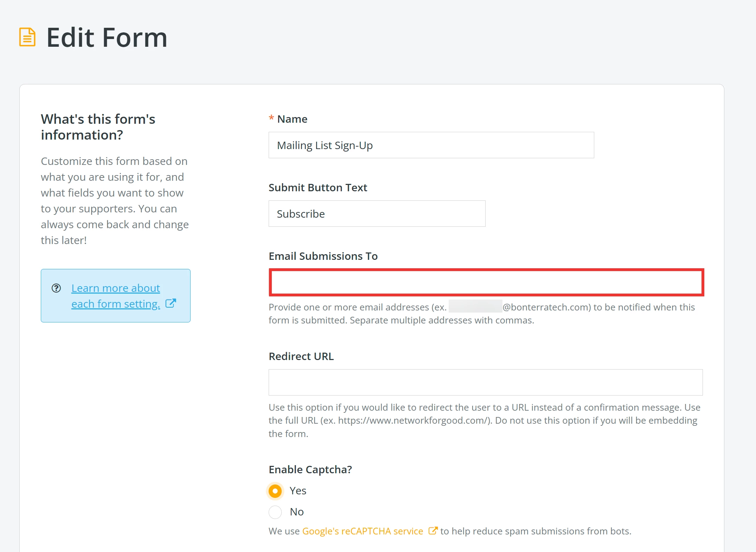Click the Redirect URL label
Screen dimensions: 756x552
tap(301, 357)
